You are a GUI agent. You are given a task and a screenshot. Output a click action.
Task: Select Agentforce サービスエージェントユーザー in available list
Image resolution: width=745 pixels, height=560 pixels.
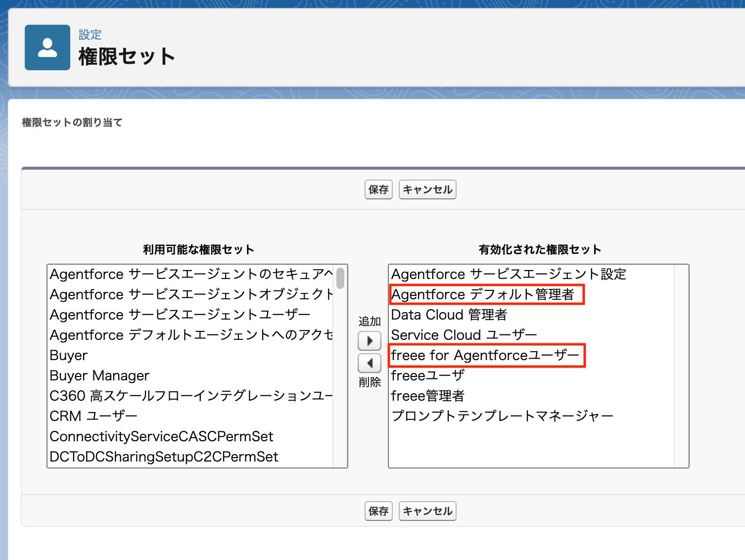pos(191,315)
